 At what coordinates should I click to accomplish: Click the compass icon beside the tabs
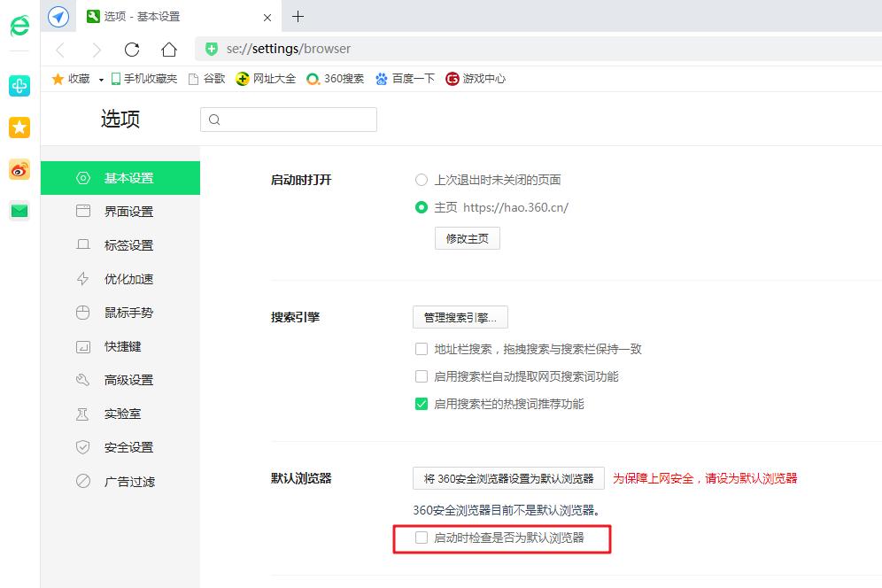click(x=58, y=17)
